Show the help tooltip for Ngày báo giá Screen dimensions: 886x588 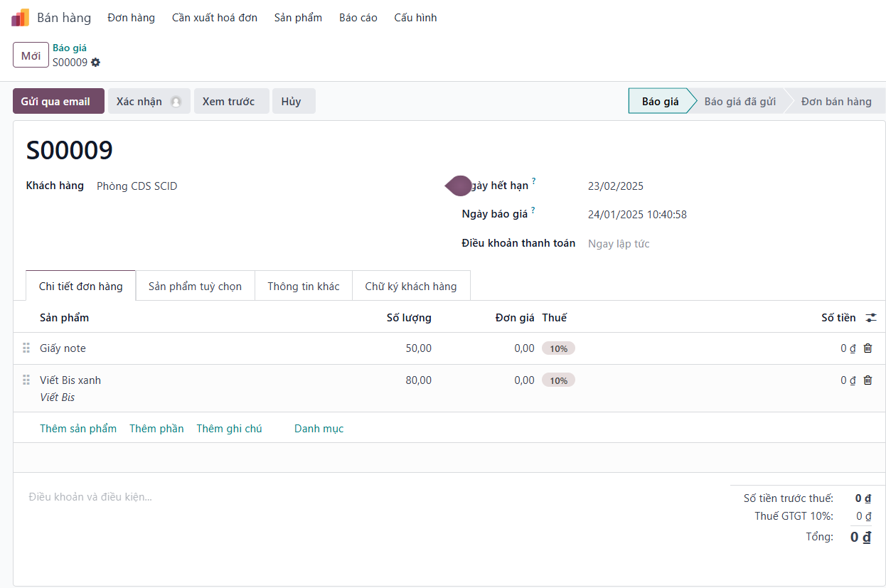pos(533,210)
